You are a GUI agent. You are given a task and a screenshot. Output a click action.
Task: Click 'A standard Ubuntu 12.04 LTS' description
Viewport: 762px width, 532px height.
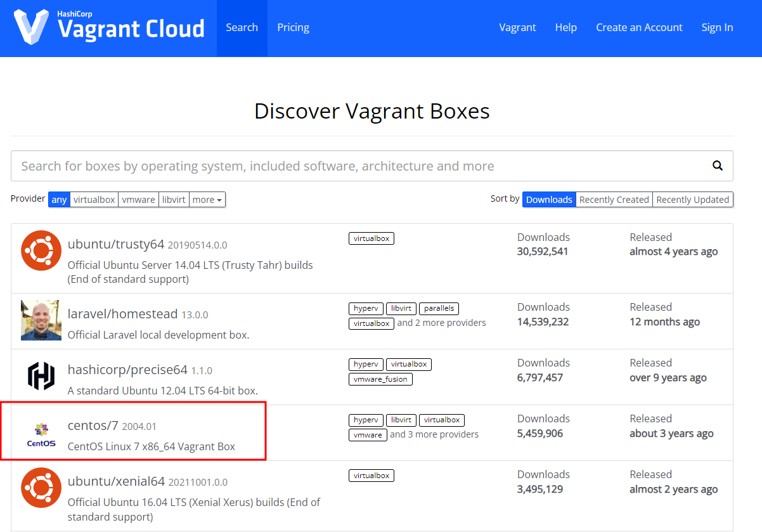(x=162, y=391)
